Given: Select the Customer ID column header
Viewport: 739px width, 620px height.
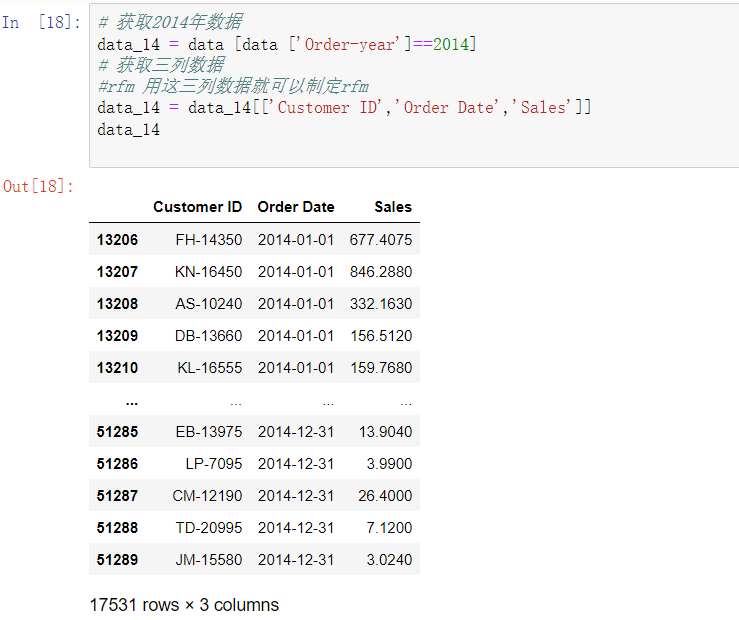Looking at the screenshot, I should click(197, 207).
